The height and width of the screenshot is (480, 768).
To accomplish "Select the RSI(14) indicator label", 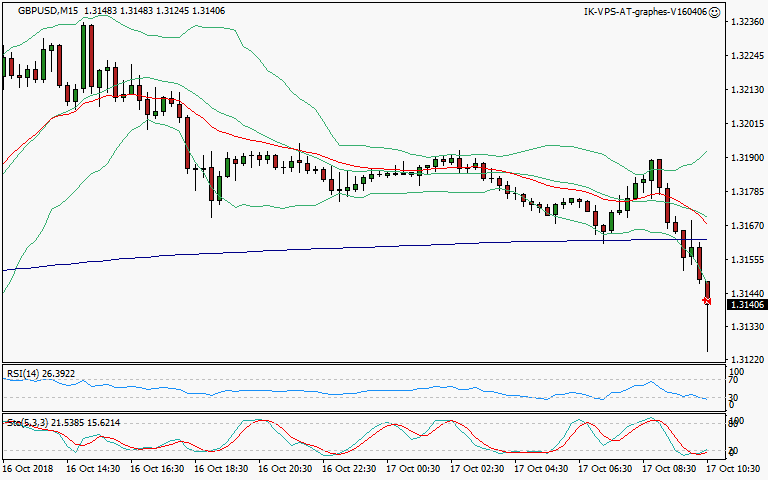I will tap(25, 374).
